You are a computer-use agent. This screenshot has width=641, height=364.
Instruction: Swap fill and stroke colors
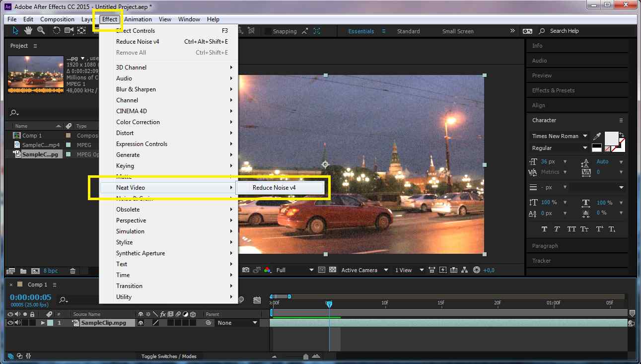click(x=622, y=135)
